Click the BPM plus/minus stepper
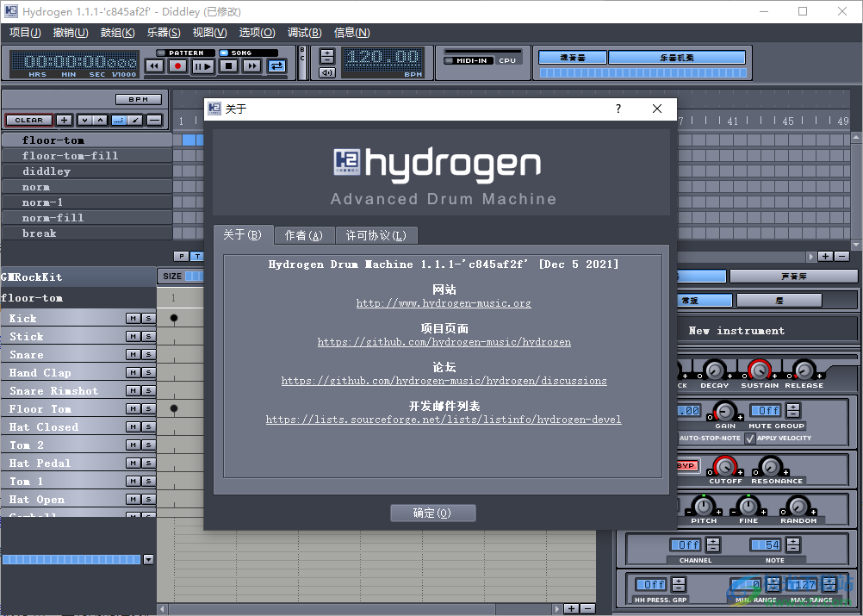The height and width of the screenshot is (616, 863). pos(327,56)
